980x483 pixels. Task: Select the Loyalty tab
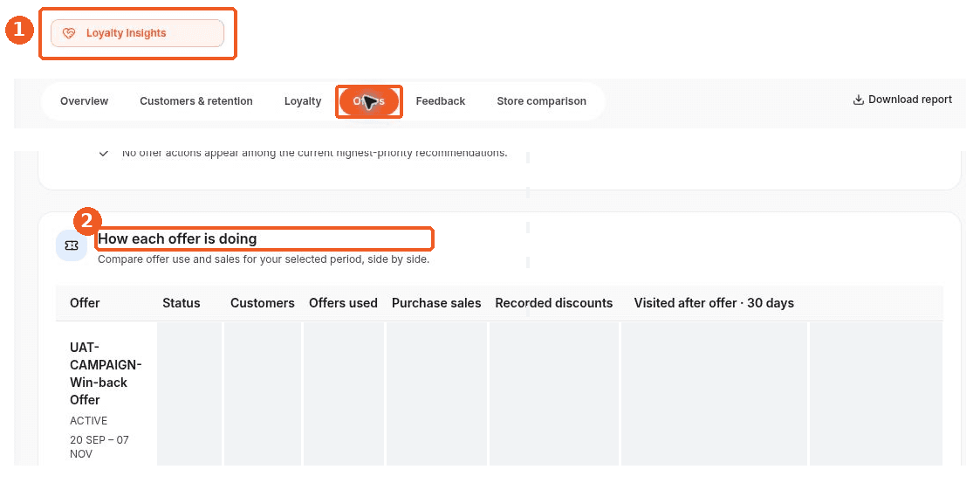(303, 100)
